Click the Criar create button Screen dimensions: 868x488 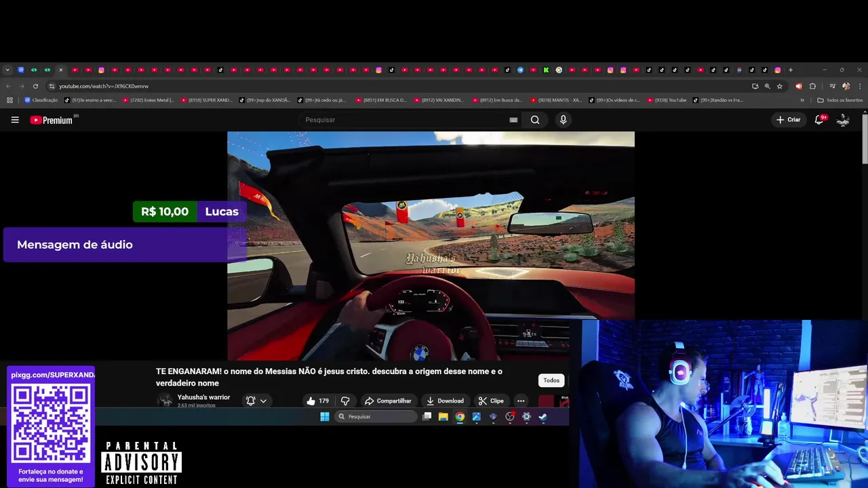click(789, 120)
